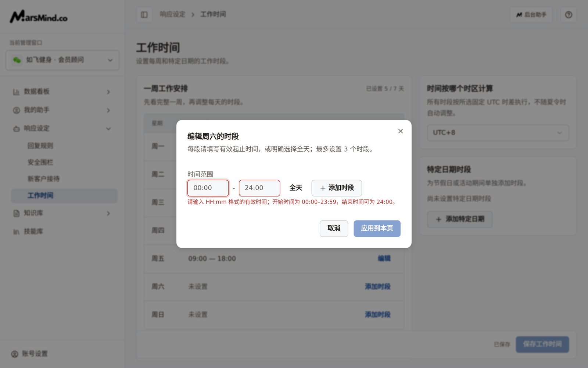Click the 添加时段 button in dialog
This screenshot has height=368, width=588.
337,188
